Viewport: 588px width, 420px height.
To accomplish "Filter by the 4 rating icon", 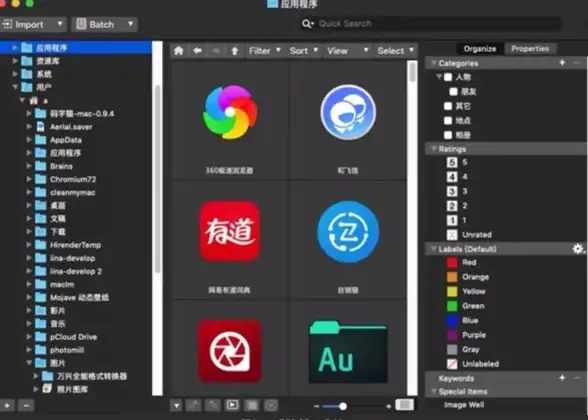I will 452,177.
